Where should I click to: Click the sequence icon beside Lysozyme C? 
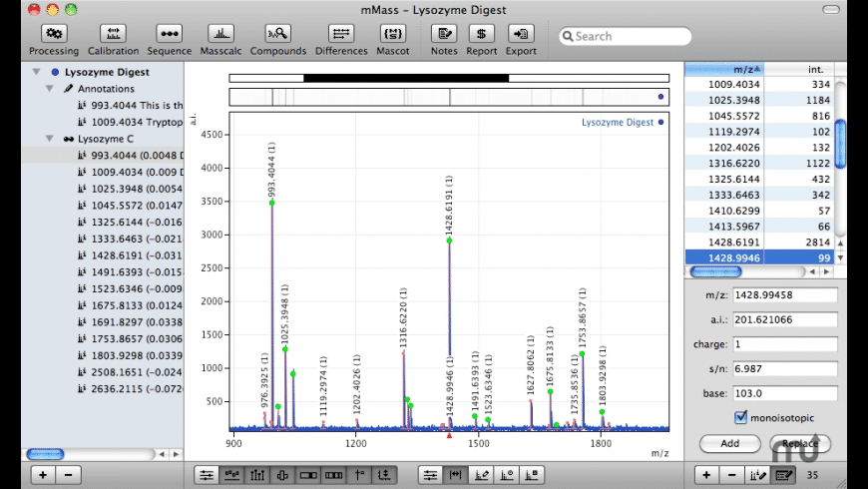[x=69, y=139]
